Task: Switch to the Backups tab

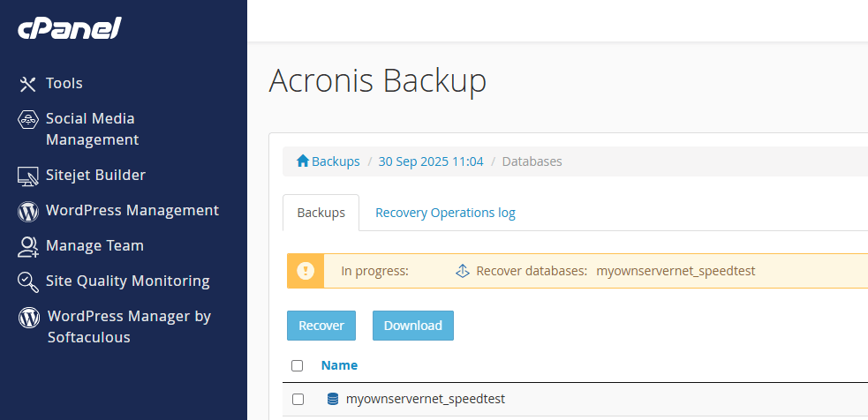Action: (x=321, y=213)
